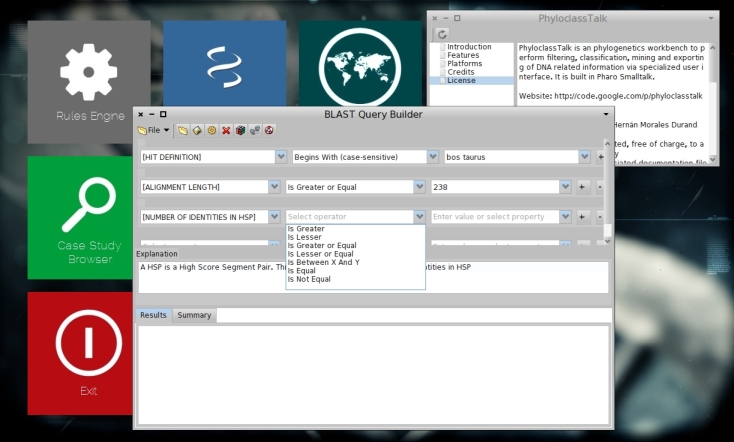Expand the Is Greater or Equal operator dropdown
Image resolution: width=734 pixels, height=442 pixels.
coord(419,187)
